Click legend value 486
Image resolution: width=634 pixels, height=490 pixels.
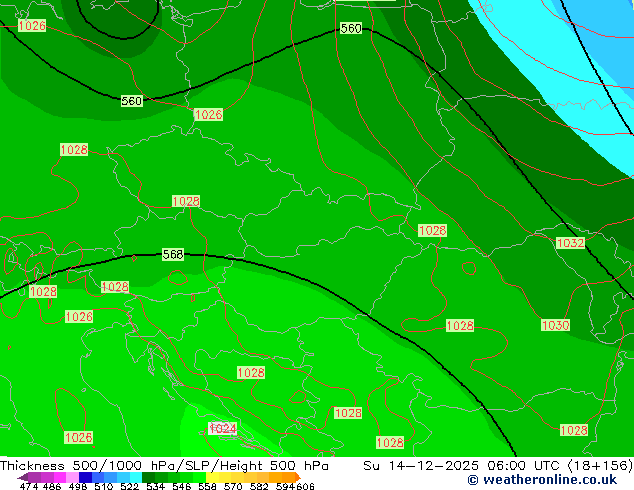coord(52,486)
